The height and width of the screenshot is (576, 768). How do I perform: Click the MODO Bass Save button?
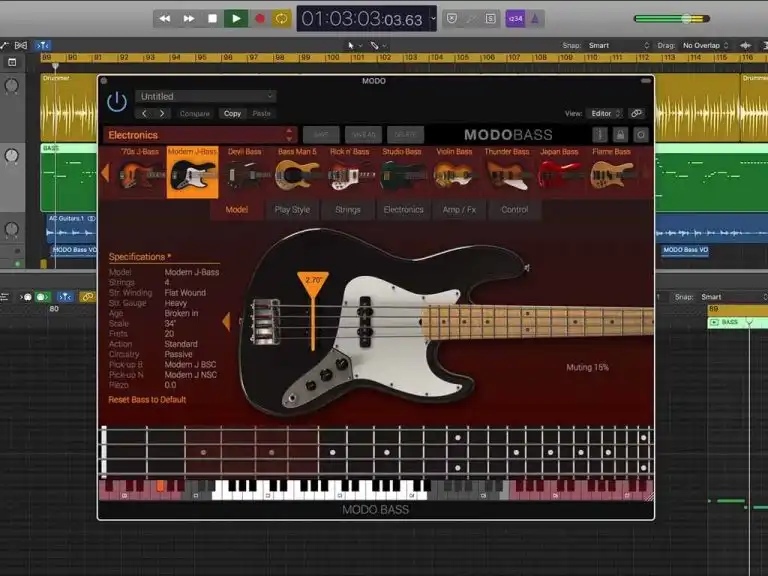[x=321, y=135]
